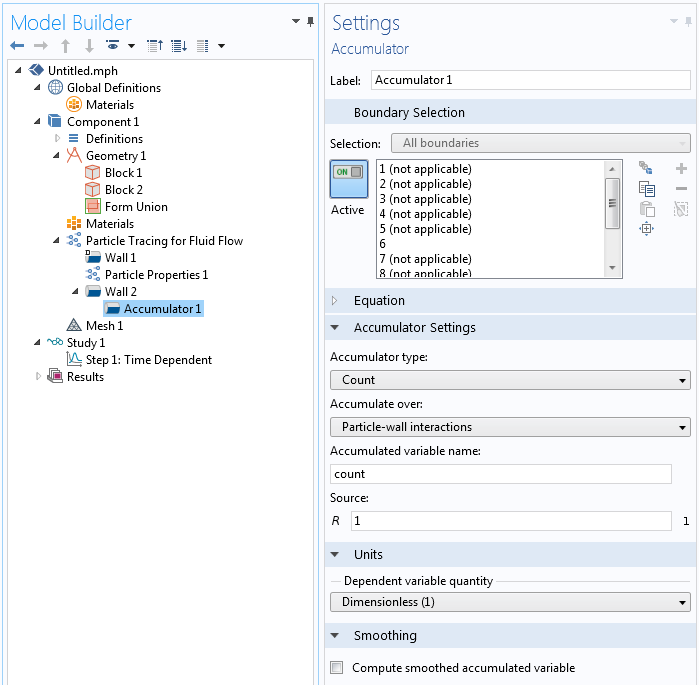Expand the Definitions node
Image resolution: width=699 pixels, height=685 pixels.
click(57, 139)
